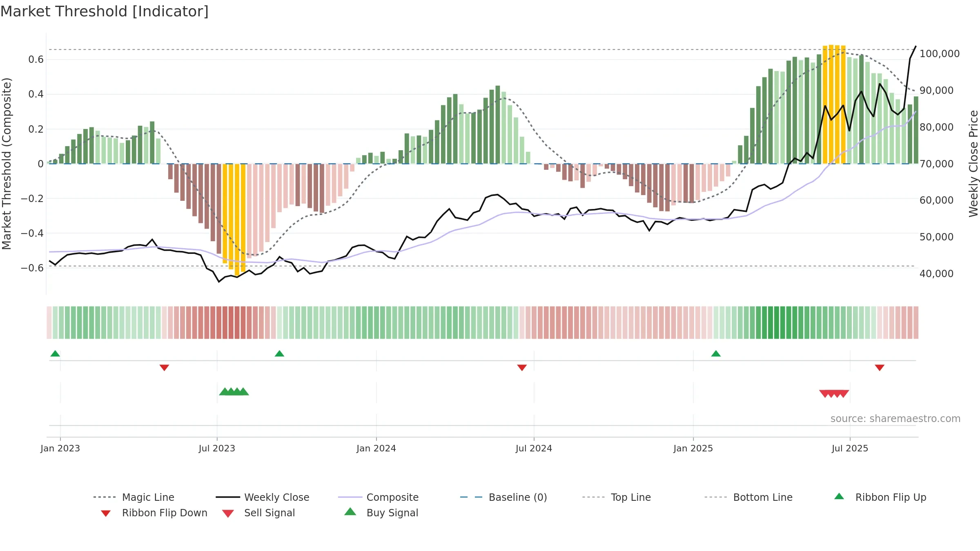Toggle Magic Line in the legend

(134, 497)
